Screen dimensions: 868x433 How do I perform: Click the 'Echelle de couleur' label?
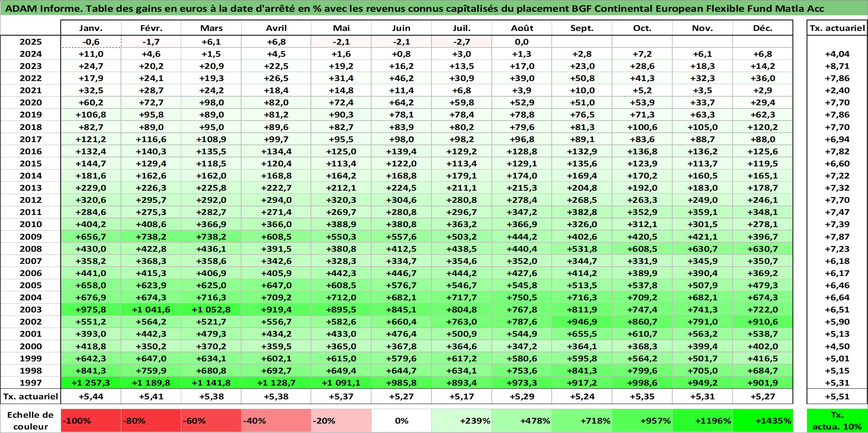(x=31, y=421)
